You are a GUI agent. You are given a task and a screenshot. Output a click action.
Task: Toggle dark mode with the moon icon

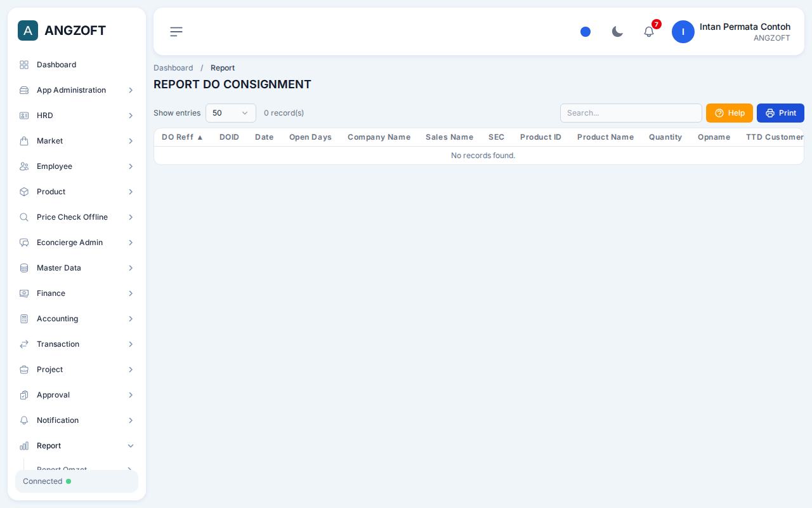tap(617, 32)
